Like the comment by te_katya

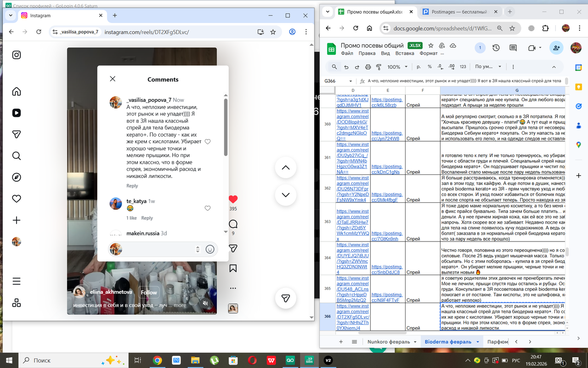[208, 208]
